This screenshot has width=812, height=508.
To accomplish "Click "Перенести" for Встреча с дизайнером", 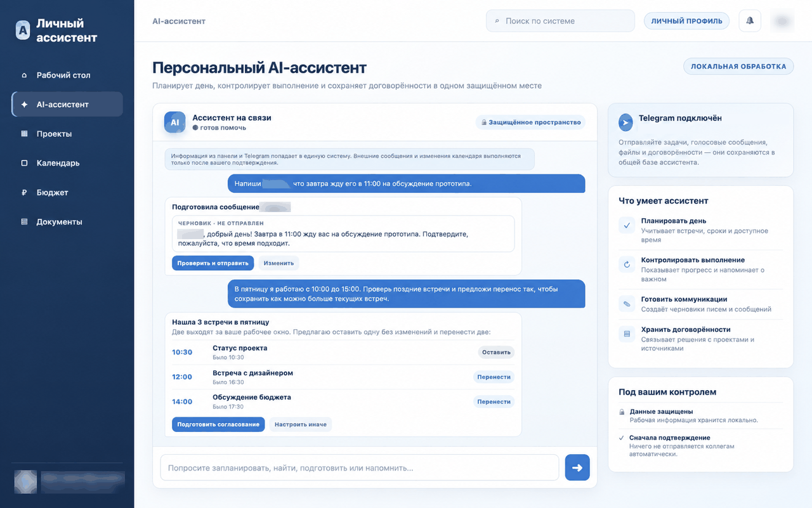I will (x=494, y=377).
